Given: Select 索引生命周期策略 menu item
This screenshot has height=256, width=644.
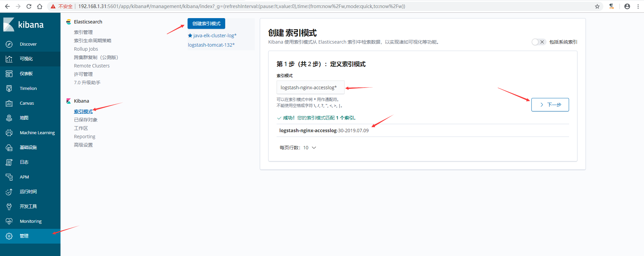Looking at the screenshot, I should (x=92, y=41).
